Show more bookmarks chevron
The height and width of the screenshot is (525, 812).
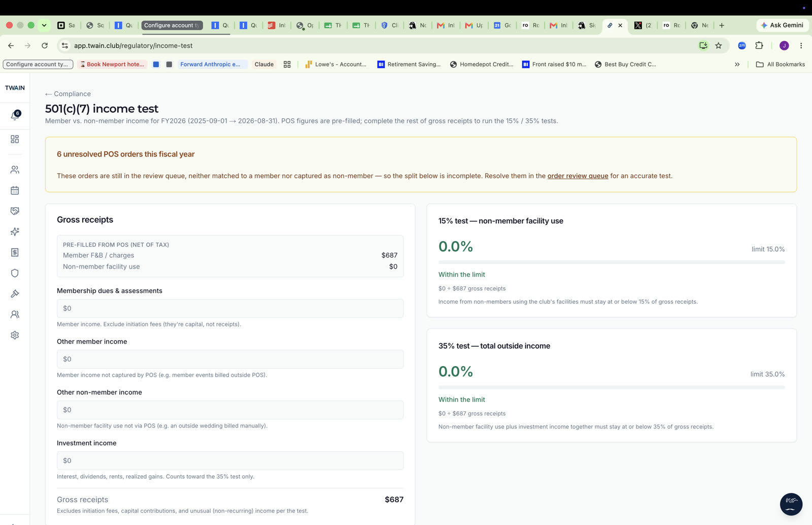tap(737, 64)
